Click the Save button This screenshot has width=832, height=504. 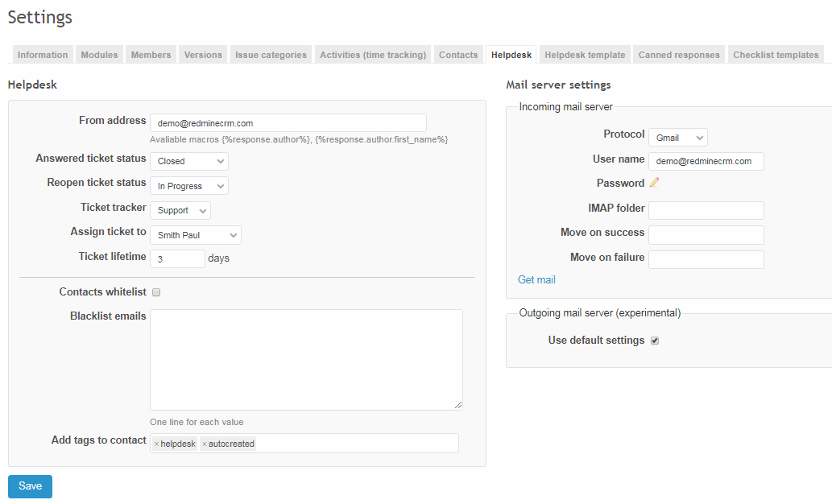(x=29, y=486)
